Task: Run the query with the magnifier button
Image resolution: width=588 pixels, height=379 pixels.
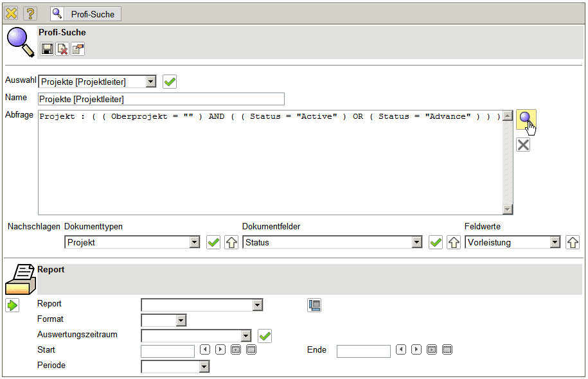Action: click(x=526, y=119)
